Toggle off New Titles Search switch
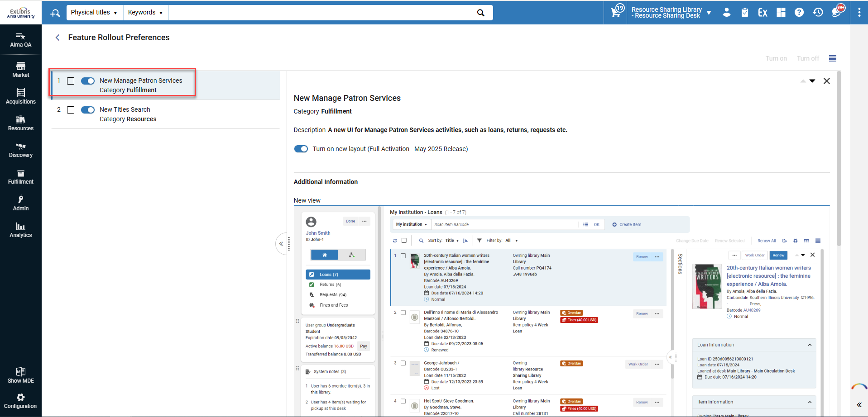 coord(88,110)
